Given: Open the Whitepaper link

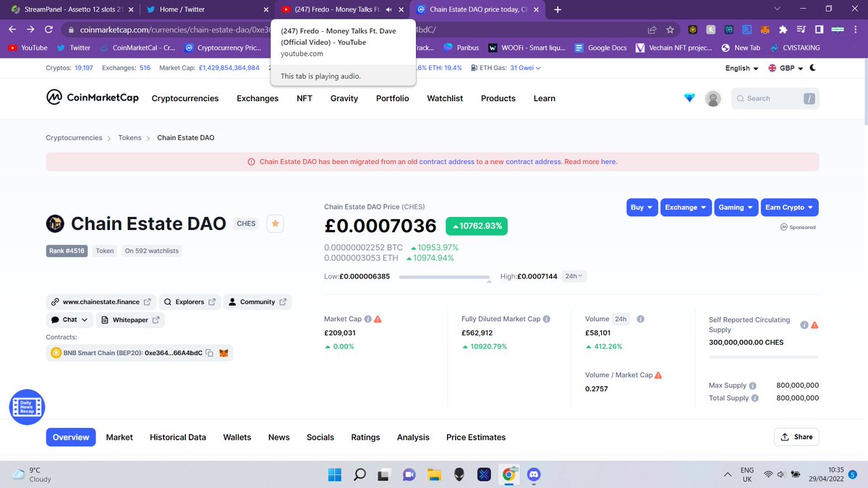Looking at the screenshot, I should [x=130, y=320].
